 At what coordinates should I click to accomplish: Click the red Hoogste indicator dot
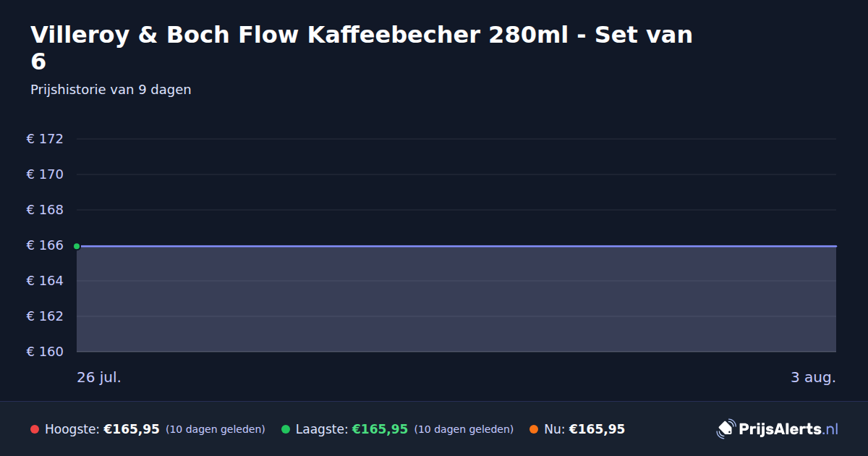(35, 429)
